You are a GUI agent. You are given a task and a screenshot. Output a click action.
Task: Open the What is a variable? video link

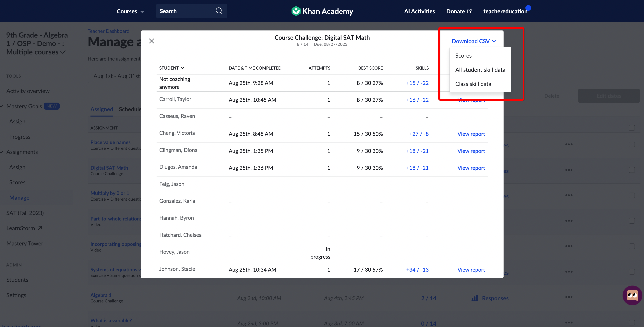point(111,321)
